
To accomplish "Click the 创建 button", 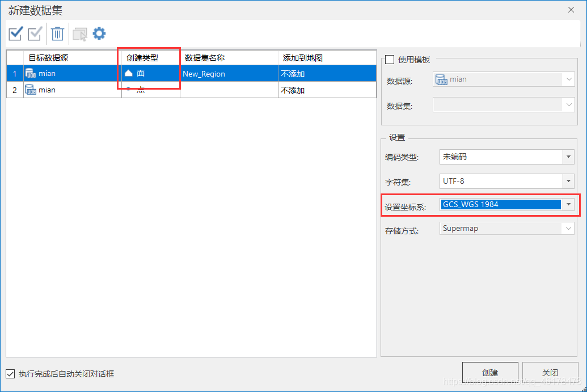I will pos(490,373).
